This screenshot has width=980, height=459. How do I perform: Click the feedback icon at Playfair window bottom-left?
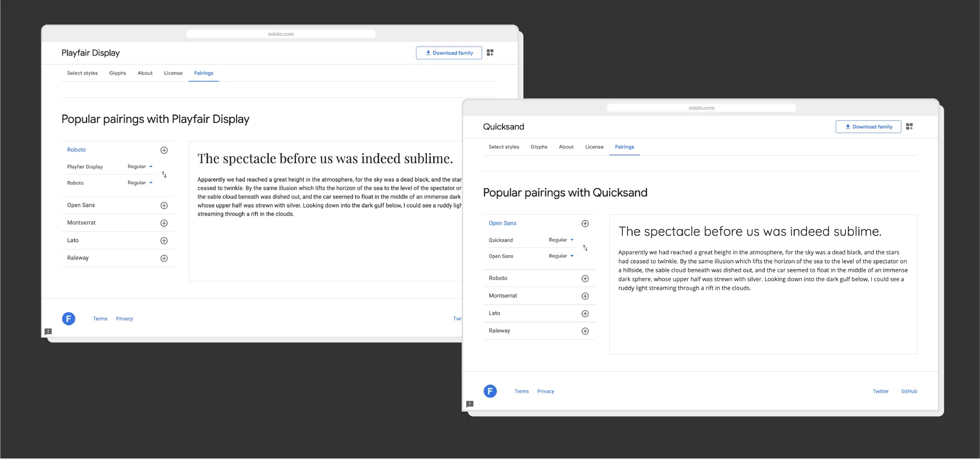click(x=48, y=331)
